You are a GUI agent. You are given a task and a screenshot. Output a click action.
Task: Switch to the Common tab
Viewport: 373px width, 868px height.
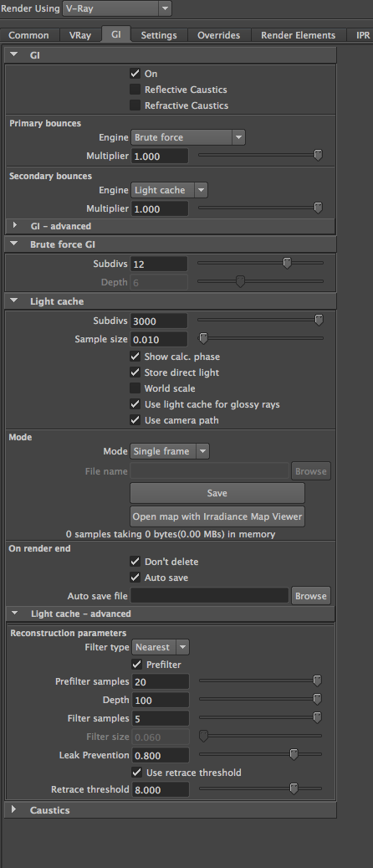click(28, 35)
